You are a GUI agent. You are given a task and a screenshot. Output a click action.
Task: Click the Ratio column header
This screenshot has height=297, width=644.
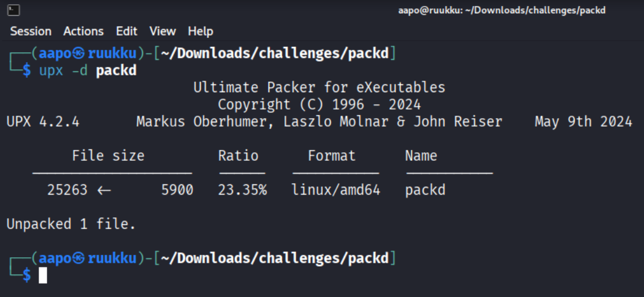(238, 155)
